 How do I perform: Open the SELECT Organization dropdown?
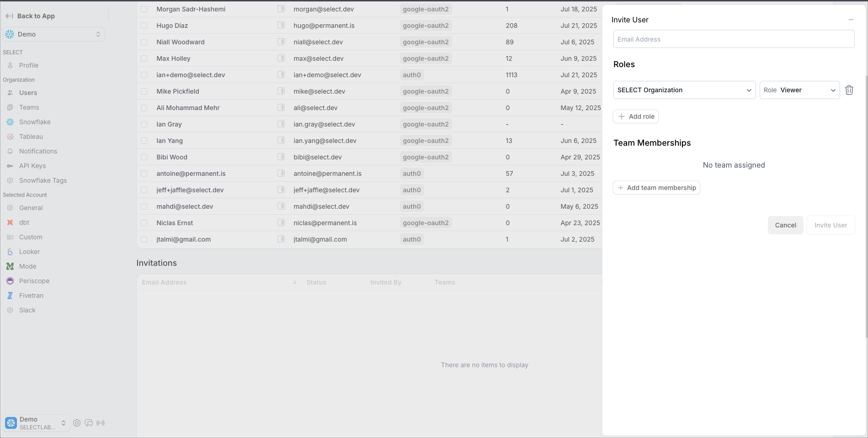click(x=684, y=90)
